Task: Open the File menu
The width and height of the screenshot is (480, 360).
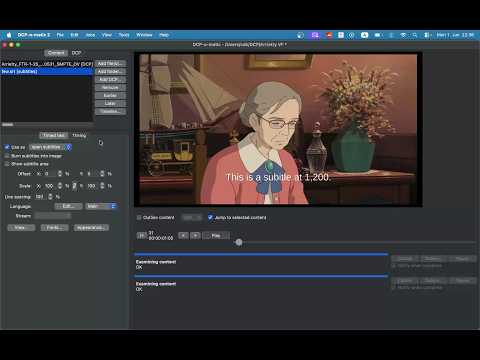Action: click(x=60, y=35)
